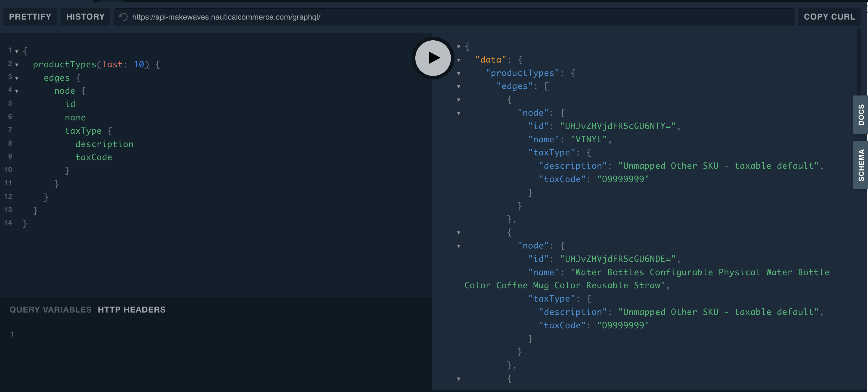Image resolution: width=868 pixels, height=392 pixels.
Task: Collapse the VINYL "node" object in response
Action: (x=459, y=113)
